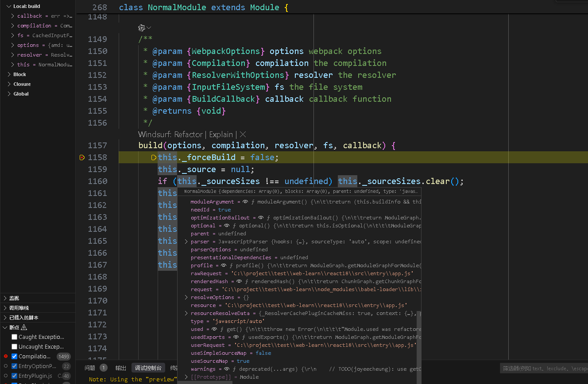Invoke the optional getter eye icon

(x=227, y=226)
